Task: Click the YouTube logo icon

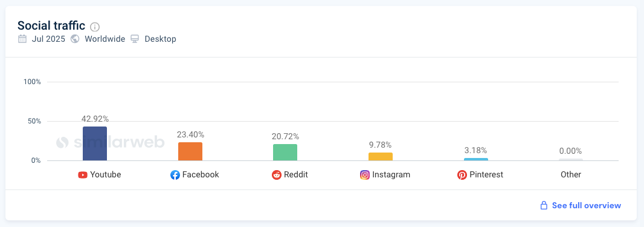Action: [83, 175]
